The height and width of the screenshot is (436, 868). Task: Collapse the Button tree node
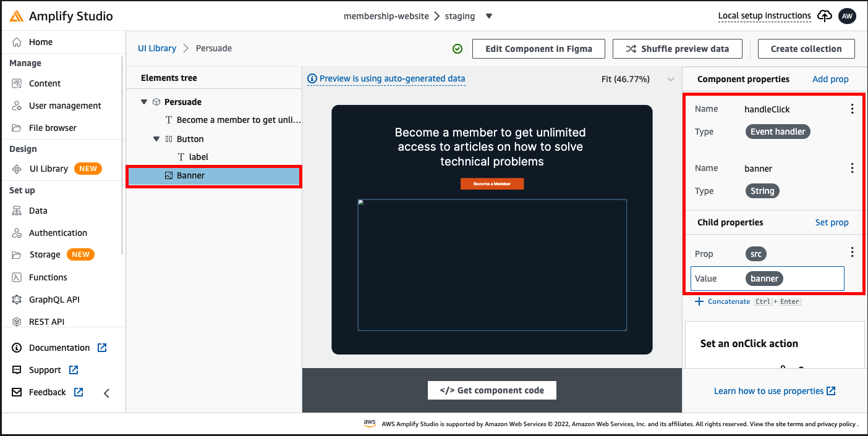(x=156, y=139)
